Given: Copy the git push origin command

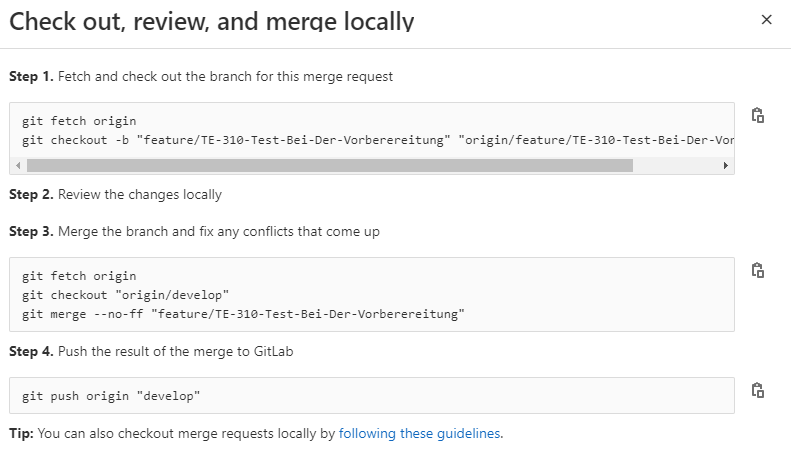Looking at the screenshot, I should [x=758, y=390].
